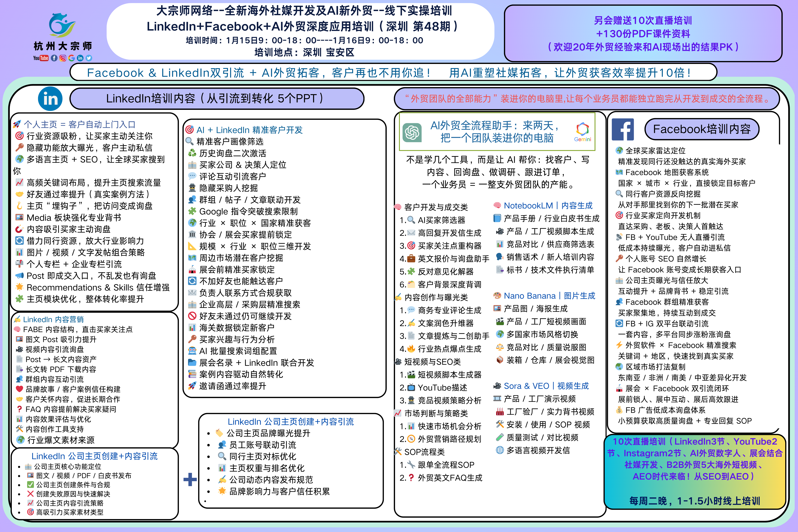Click the Google icon under 杭州大宗师
798x532 pixels.
click(x=72, y=58)
